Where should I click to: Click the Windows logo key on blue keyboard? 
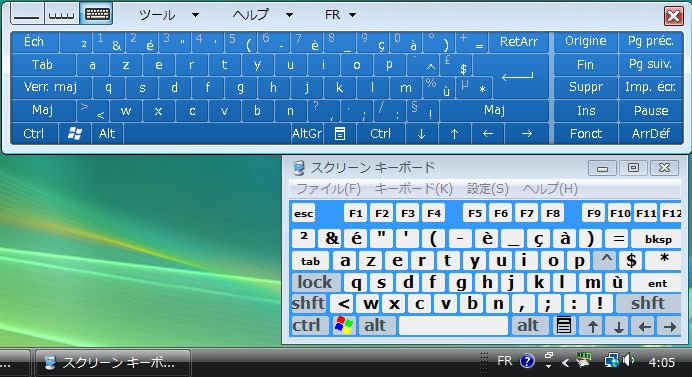pos(75,133)
